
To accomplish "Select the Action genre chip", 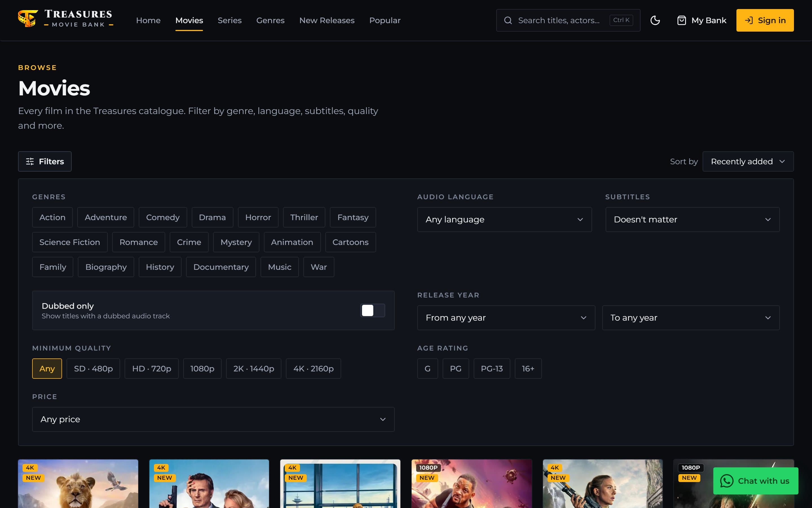I will point(52,217).
